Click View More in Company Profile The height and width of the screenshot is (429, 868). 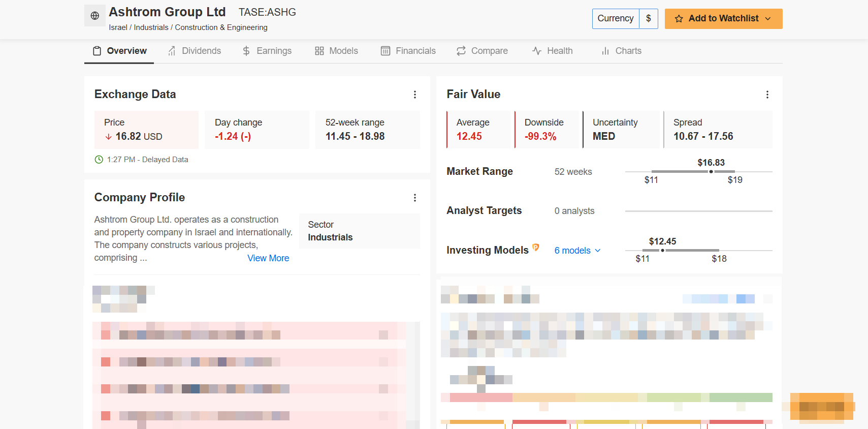pyautogui.click(x=268, y=258)
